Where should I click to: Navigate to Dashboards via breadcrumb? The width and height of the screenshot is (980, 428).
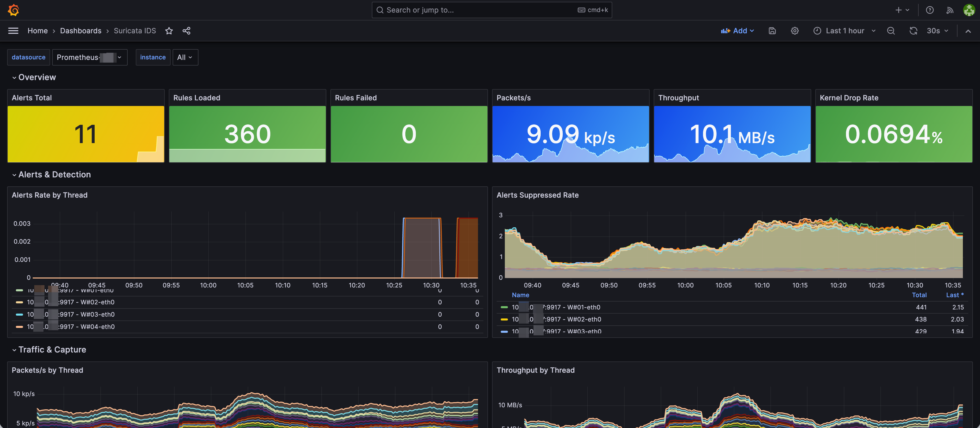pos(81,31)
